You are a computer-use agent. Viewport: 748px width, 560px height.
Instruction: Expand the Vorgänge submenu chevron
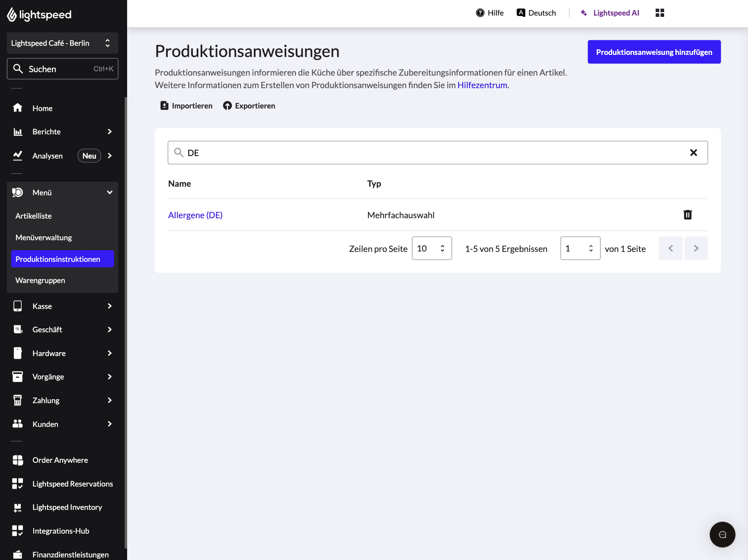coord(110,377)
